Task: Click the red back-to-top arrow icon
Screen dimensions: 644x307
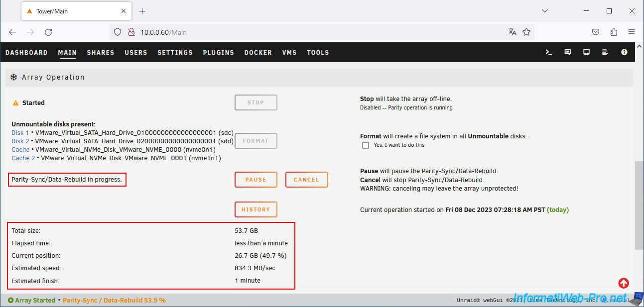Action: (x=624, y=283)
